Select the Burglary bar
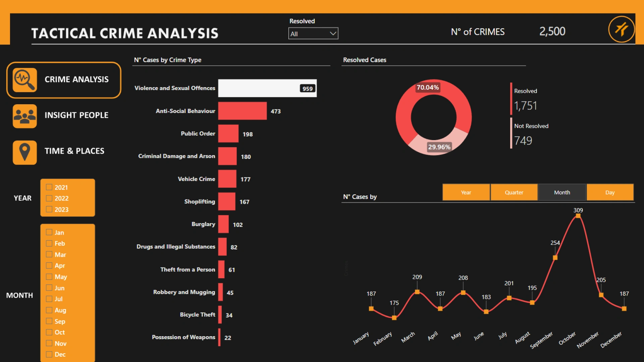 coord(223,224)
